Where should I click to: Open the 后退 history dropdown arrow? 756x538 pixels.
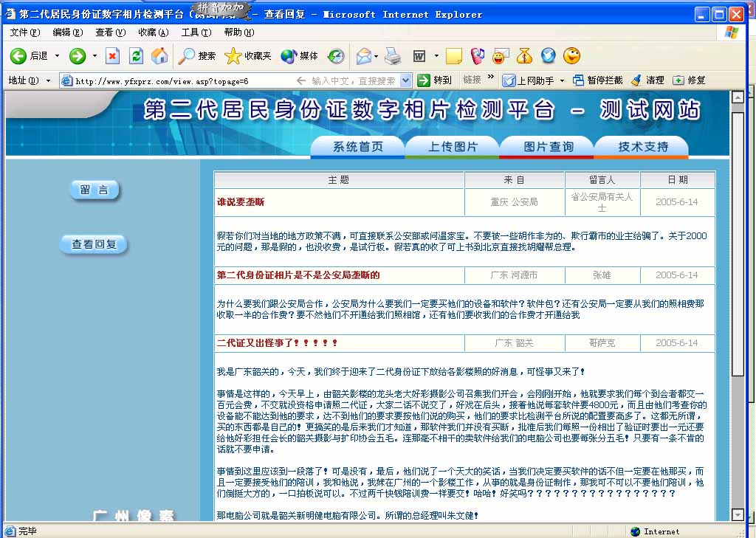click(57, 56)
